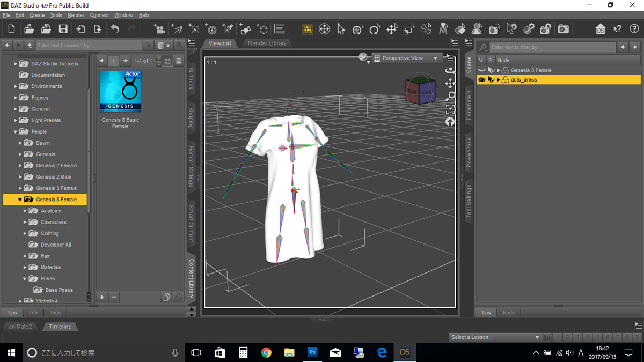644x362 pixels.
Task: Click the Tips button under Scene pane
Action: (x=486, y=313)
